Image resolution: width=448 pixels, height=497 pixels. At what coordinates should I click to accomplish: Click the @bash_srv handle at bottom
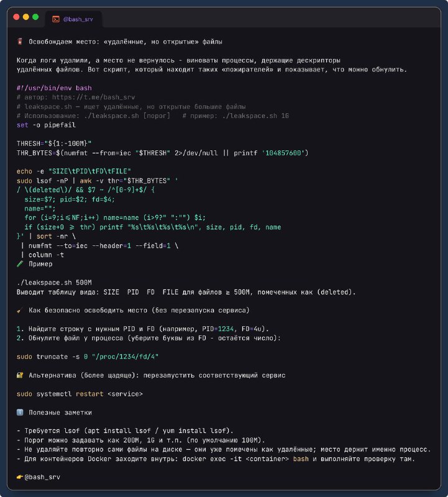pos(42,477)
